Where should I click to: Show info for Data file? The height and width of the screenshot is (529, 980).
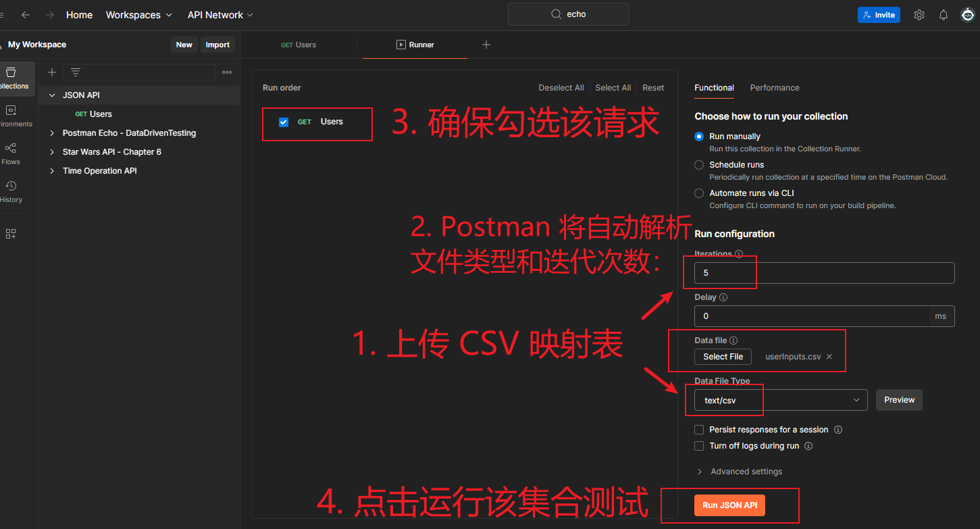733,341
